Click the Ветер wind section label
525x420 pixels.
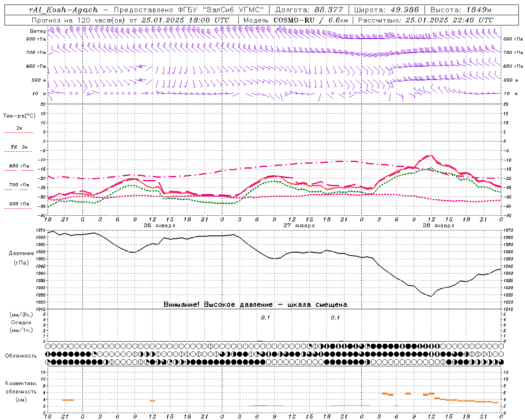click(38, 31)
